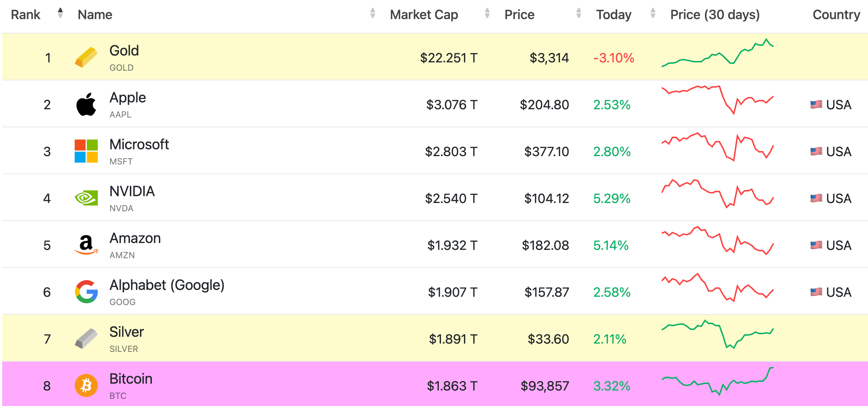Image resolution: width=868 pixels, height=406 pixels.
Task: Click Gold's 30-day price chart
Action: coord(717,54)
